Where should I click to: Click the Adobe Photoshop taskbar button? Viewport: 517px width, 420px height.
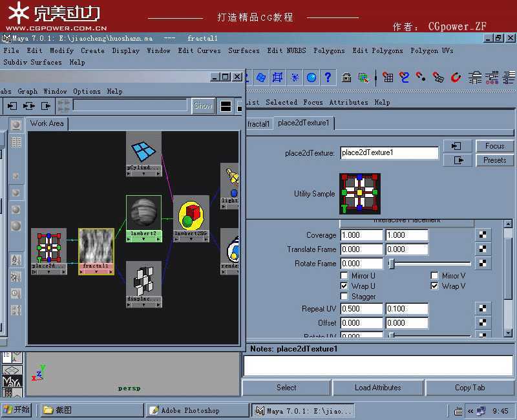pos(198,410)
